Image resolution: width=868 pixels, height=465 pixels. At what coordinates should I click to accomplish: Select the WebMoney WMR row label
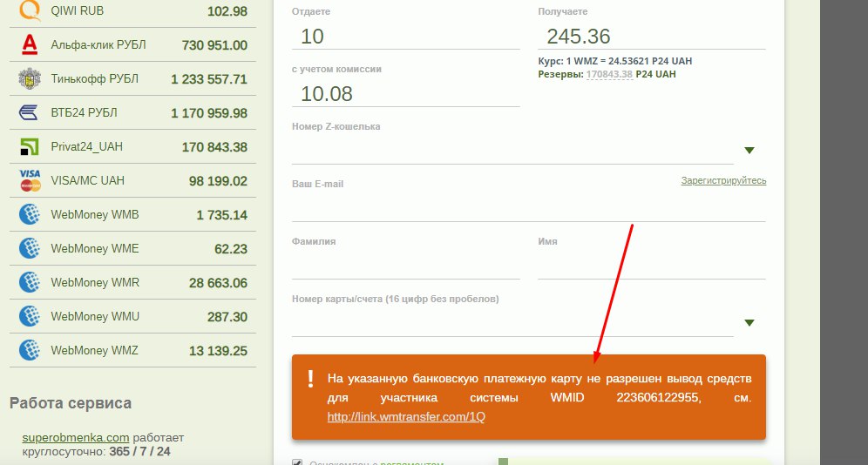pos(95,282)
